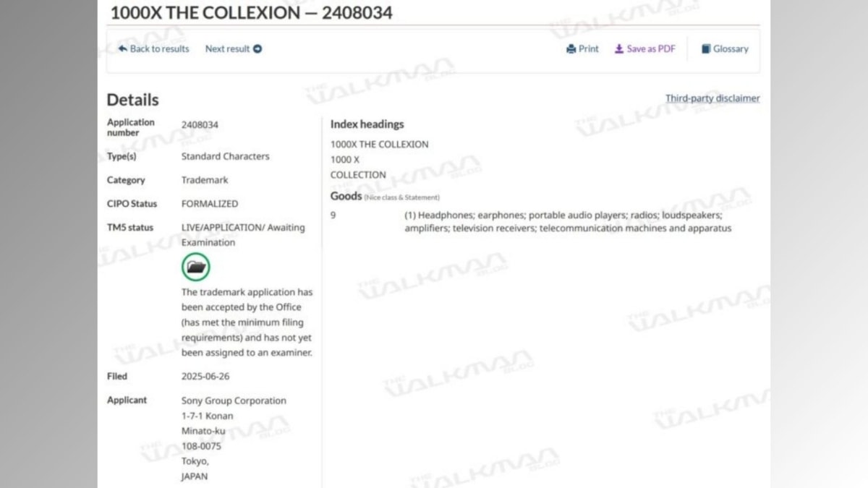The height and width of the screenshot is (488, 868).
Task: Select application number 2408034 text
Action: point(200,125)
